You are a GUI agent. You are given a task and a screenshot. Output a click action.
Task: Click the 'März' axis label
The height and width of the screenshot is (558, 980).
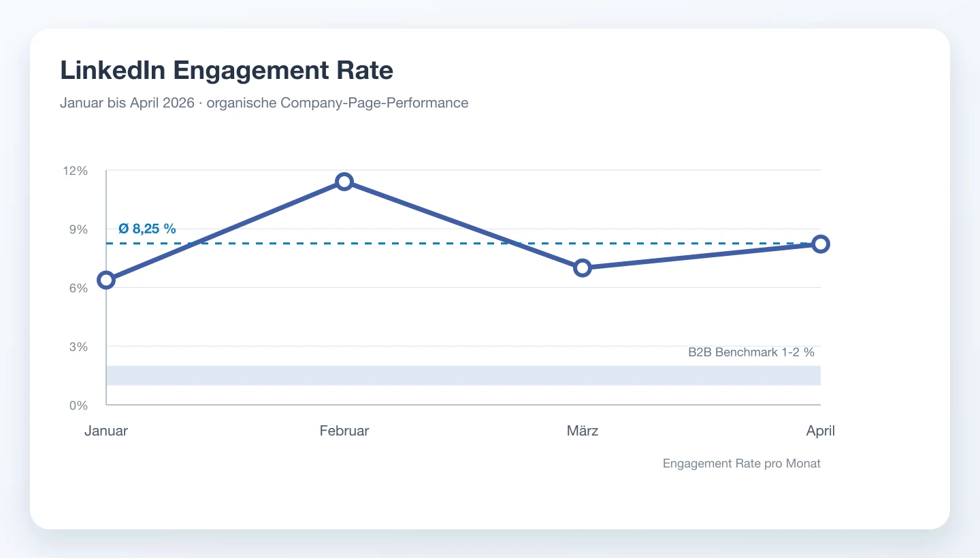[x=583, y=431]
